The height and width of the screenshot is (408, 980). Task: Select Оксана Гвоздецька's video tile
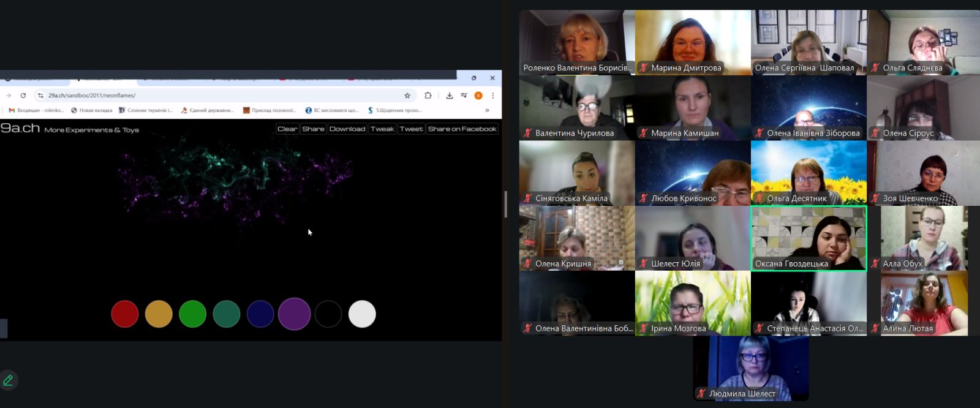(x=809, y=238)
